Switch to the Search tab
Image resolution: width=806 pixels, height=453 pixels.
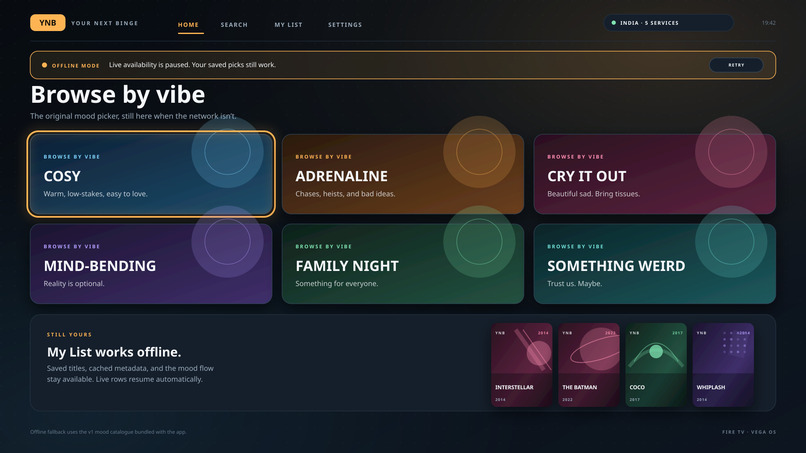tap(234, 25)
